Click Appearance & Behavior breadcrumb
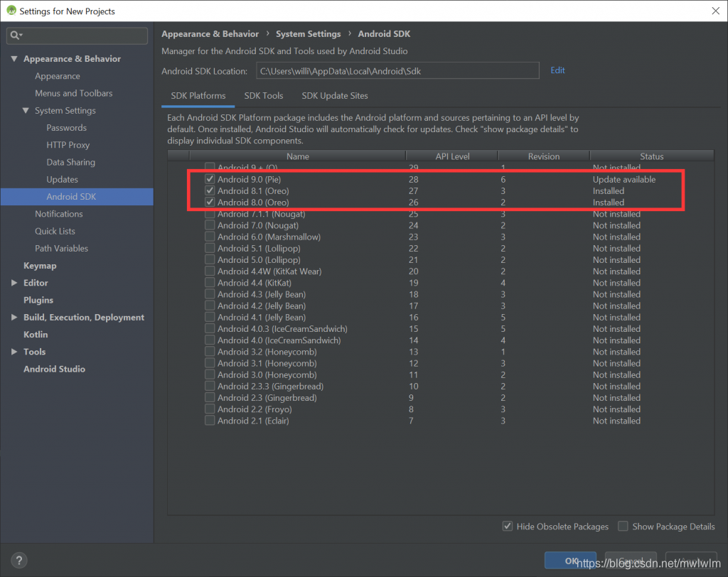Viewport: 728px width, 577px height. [x=210, y=34]
